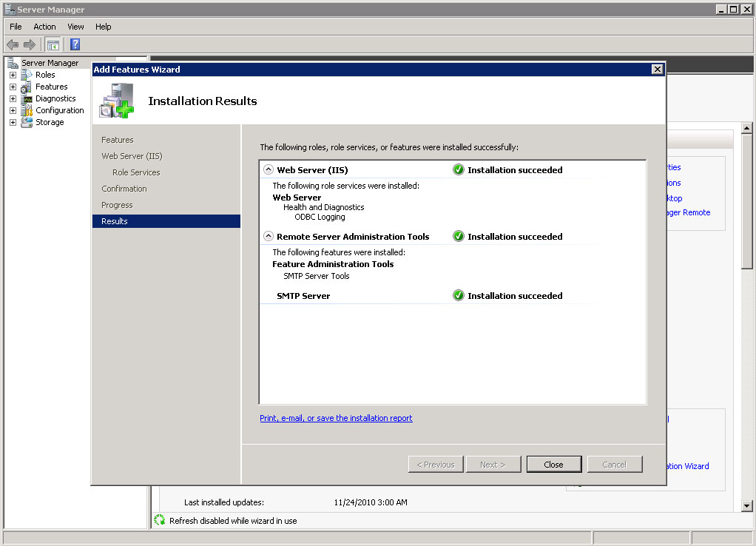The image size is (756, 546).
Task: Click the Close button in wizard
Action: click(x=554, y=465)
